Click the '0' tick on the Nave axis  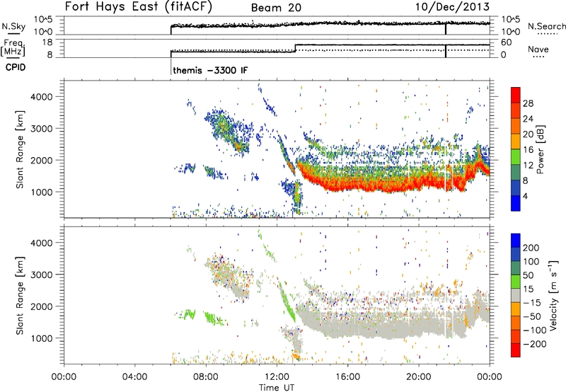point(503,54)
